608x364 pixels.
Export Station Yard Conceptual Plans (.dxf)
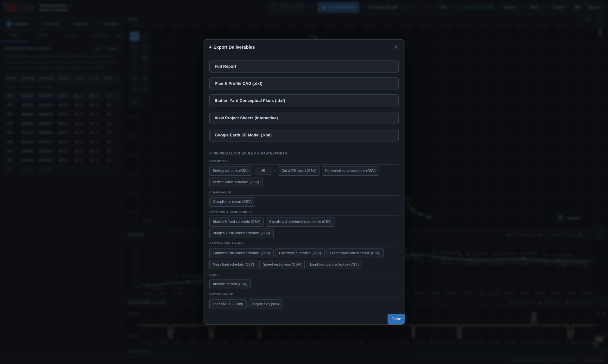pos(304,101)
